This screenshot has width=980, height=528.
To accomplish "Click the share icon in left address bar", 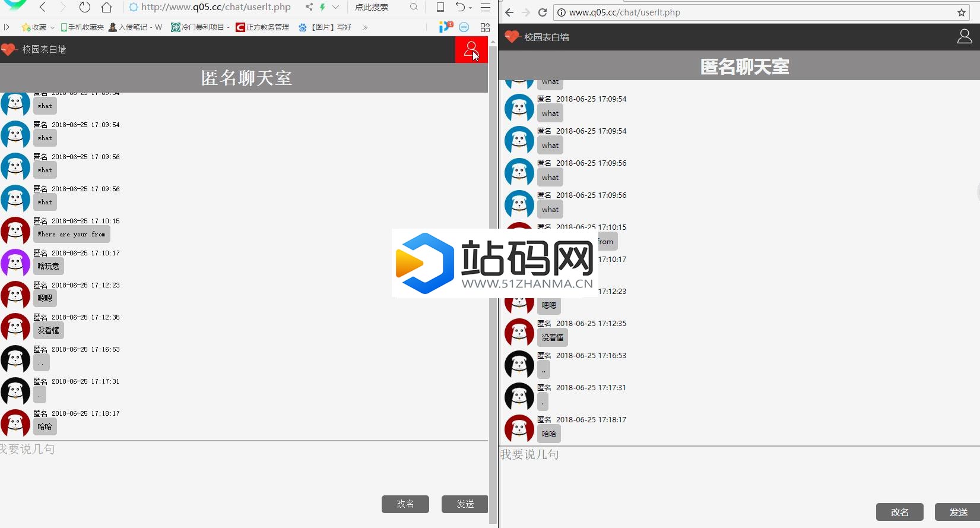I will (x=309, y=7).
